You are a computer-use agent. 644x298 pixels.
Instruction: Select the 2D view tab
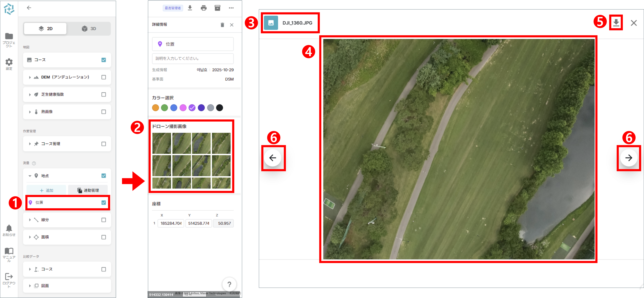pyautogui.click(x=45, y=29)
